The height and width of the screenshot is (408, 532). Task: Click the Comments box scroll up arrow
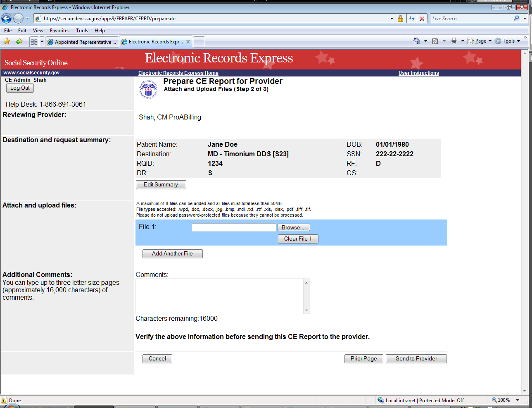[x=306, y=283]
